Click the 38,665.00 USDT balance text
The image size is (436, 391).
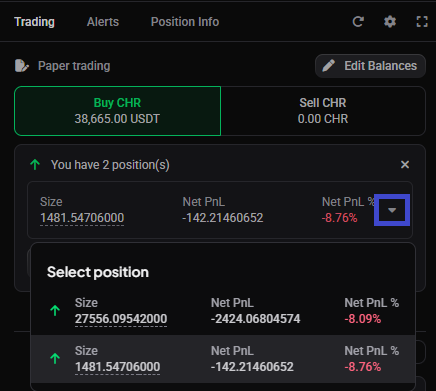(x=117, y=119)
